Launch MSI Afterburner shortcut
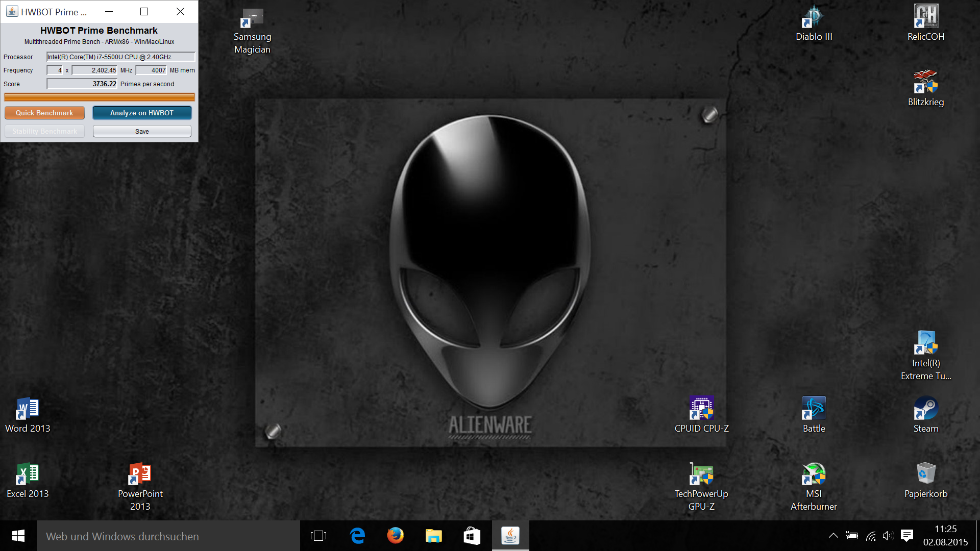980x551 pixels. point(814,487)
